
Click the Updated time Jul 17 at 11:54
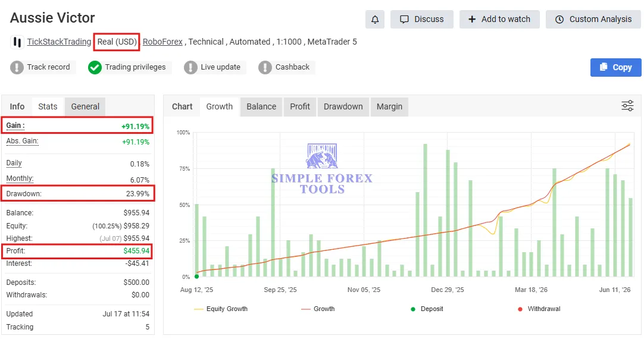point(126,314)
